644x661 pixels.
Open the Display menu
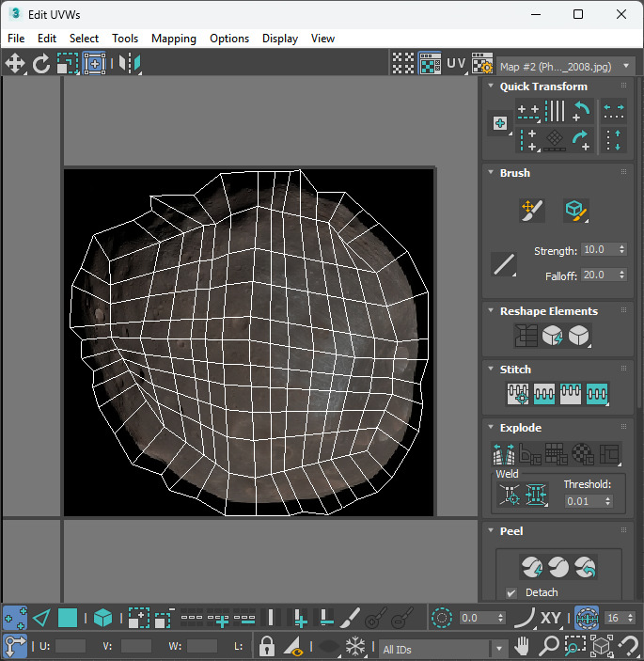click(280, 39)
